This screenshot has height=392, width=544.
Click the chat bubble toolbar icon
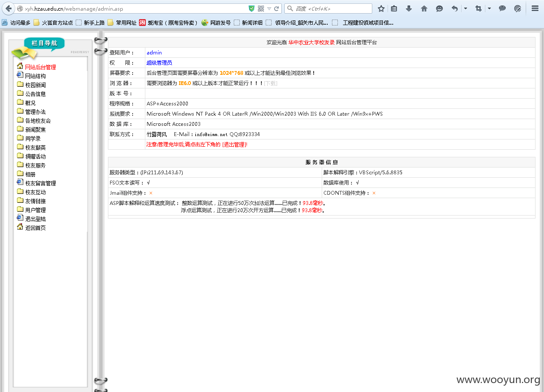[502, 9]
